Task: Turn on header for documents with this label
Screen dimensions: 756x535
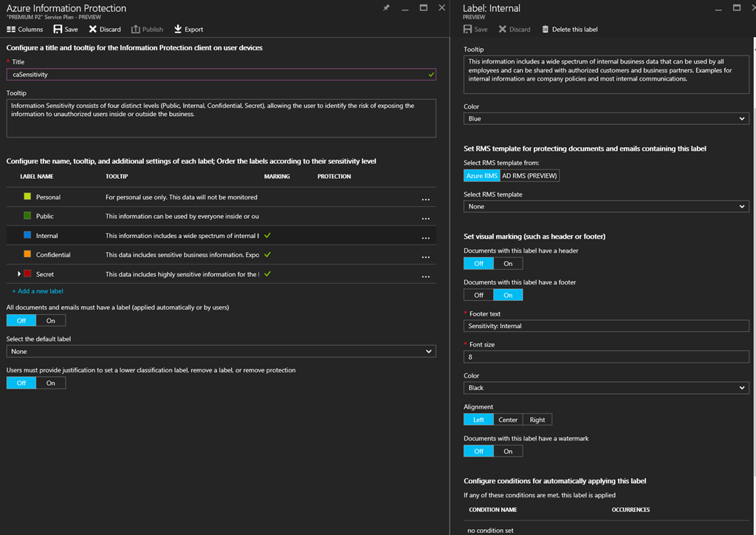Action: coord(508,264)
